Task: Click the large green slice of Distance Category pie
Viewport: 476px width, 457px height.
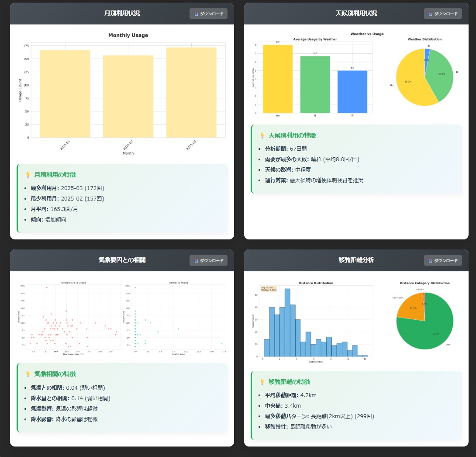Action: click(430, 328)
